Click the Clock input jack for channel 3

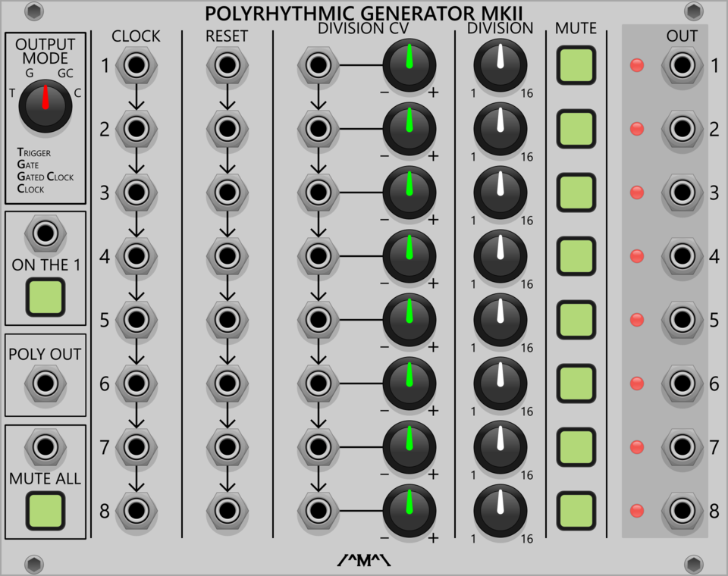(136, 193)
